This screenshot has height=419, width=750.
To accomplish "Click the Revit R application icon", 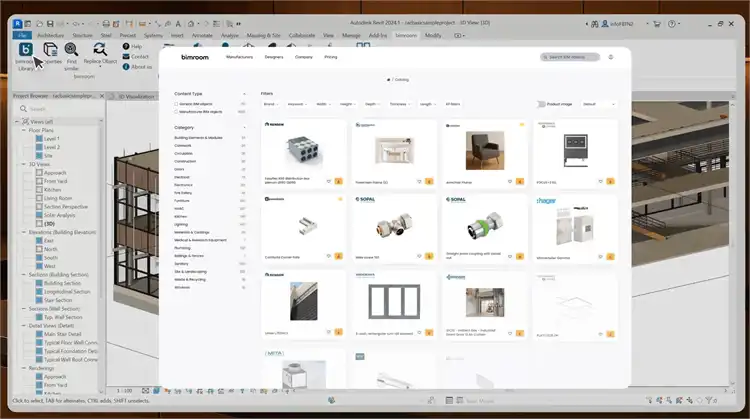I will click(17, 23).
